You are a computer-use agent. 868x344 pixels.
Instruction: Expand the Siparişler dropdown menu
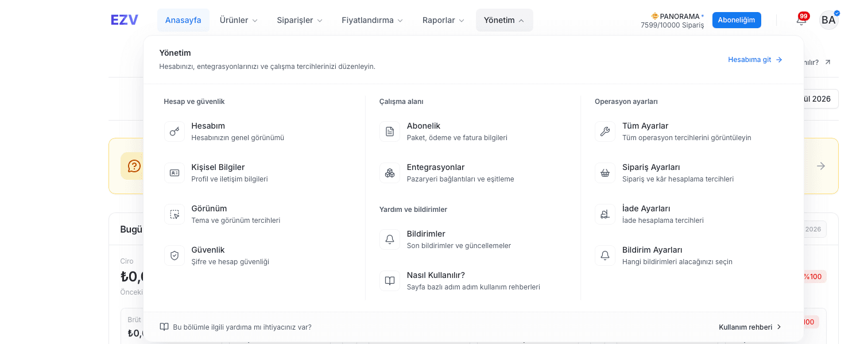300,20
